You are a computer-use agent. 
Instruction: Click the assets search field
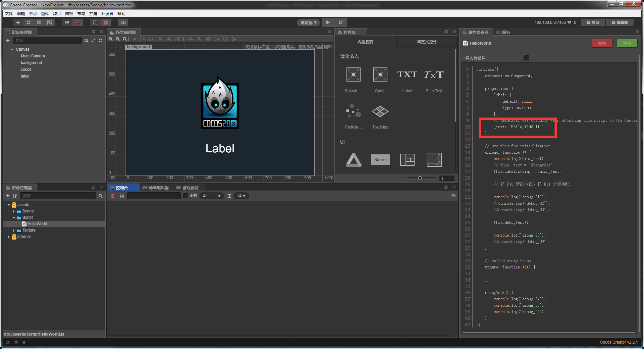(58, 196)
